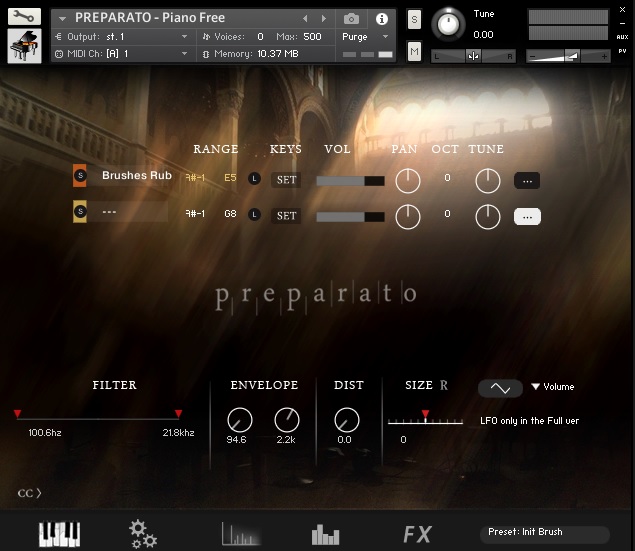Mute the instrument with the M button
Screen dimensions: 635x551
pyautogui.click(x=414, y=52)
